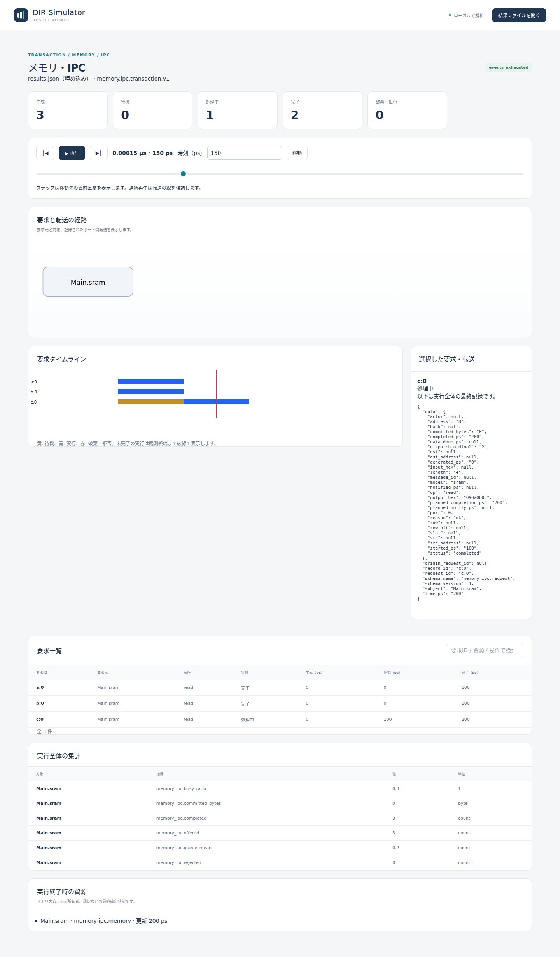
Task: Expand Main.sram memory-ipc.memory resource details
Action: pos(101,921)
